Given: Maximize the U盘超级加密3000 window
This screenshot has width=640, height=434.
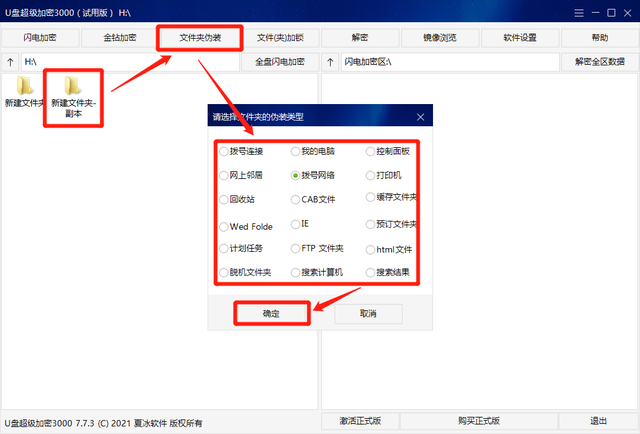Looking at the screenshot, I should point(611,13).
